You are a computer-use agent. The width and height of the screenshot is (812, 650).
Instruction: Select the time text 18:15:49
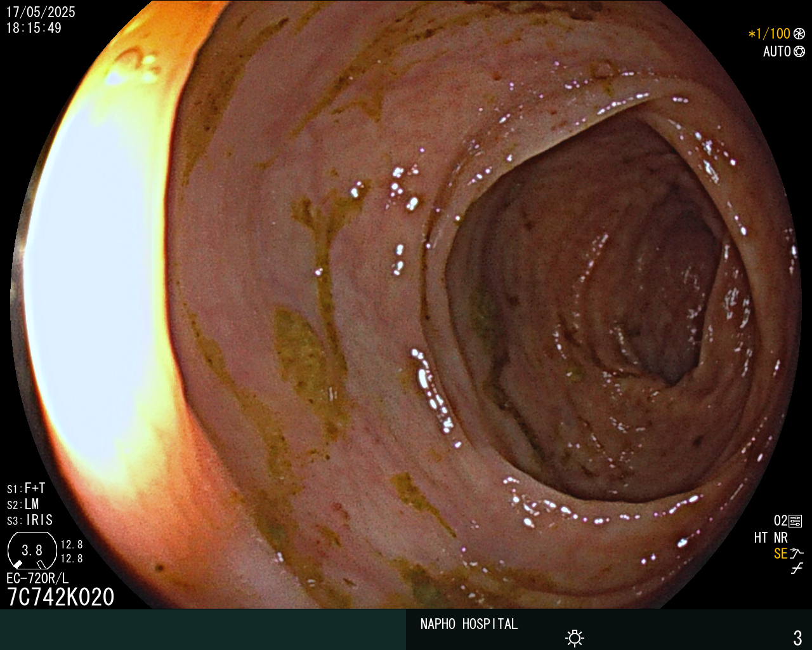click(34, 28)
